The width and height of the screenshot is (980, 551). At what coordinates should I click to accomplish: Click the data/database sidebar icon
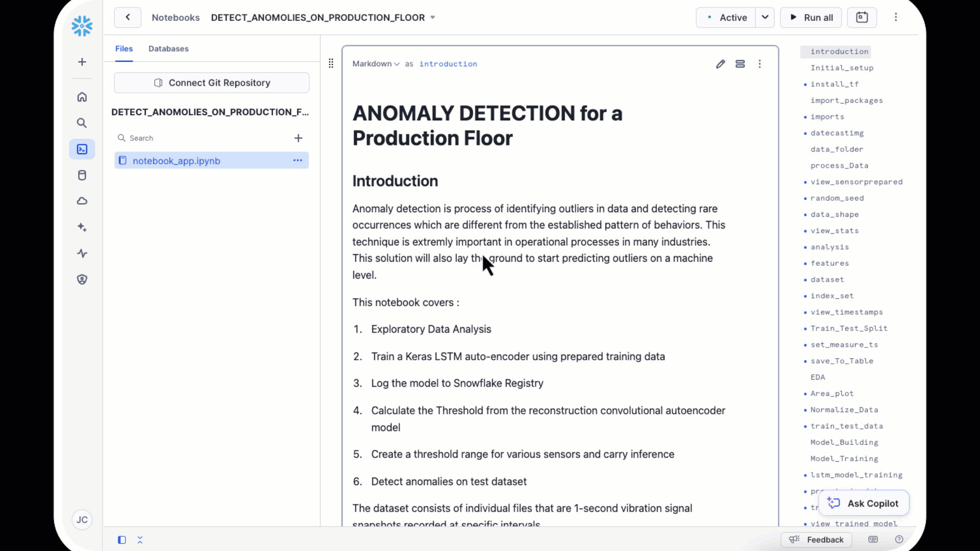point(82,176)
